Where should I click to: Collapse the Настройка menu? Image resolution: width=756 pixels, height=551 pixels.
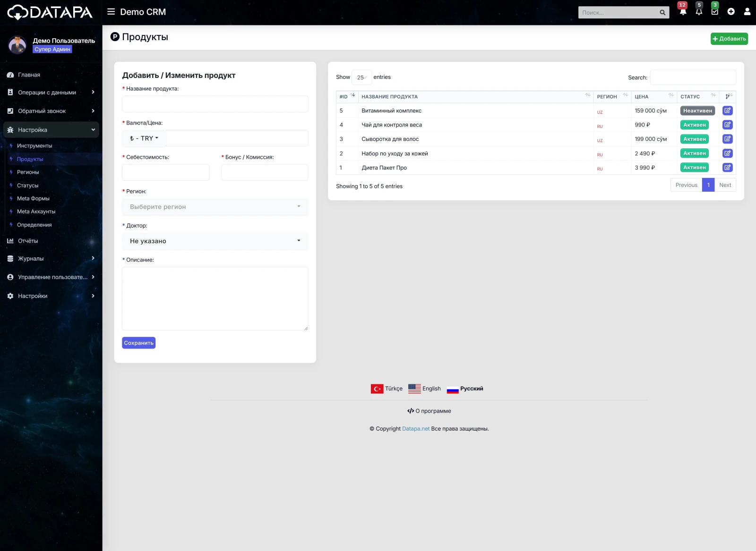[51, 130]
